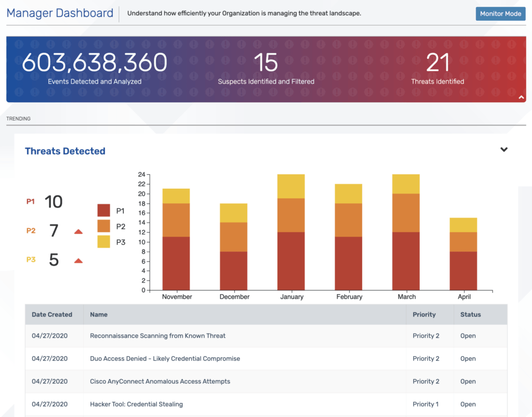
Task: Click the yellow P3 priority label
Action: [x=31, y=260]
